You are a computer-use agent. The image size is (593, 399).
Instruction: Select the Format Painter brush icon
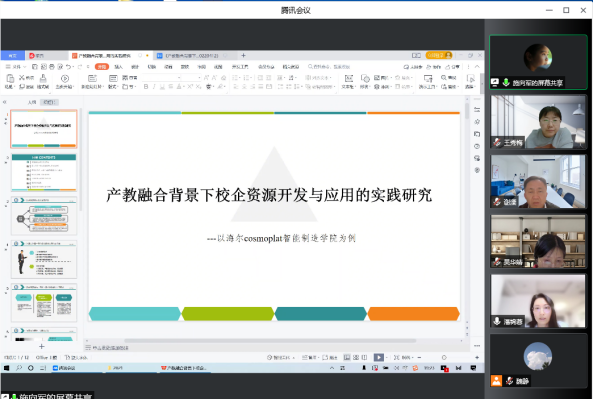tap(43, 78)
